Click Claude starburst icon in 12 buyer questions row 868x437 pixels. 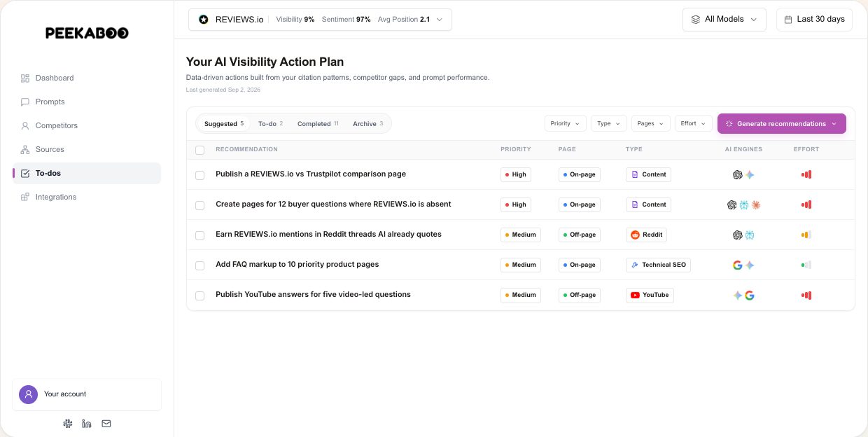[755, 205]
